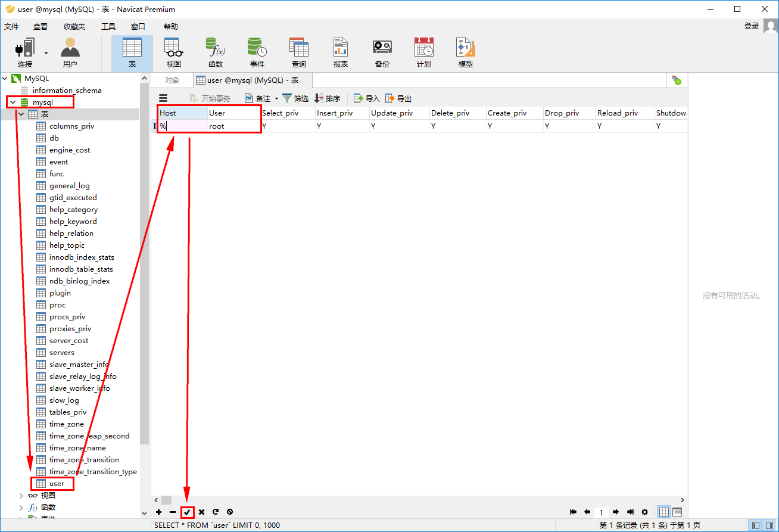
Task: Open the Function (函数) toolbar icon
Action: [x=216, y=53]
